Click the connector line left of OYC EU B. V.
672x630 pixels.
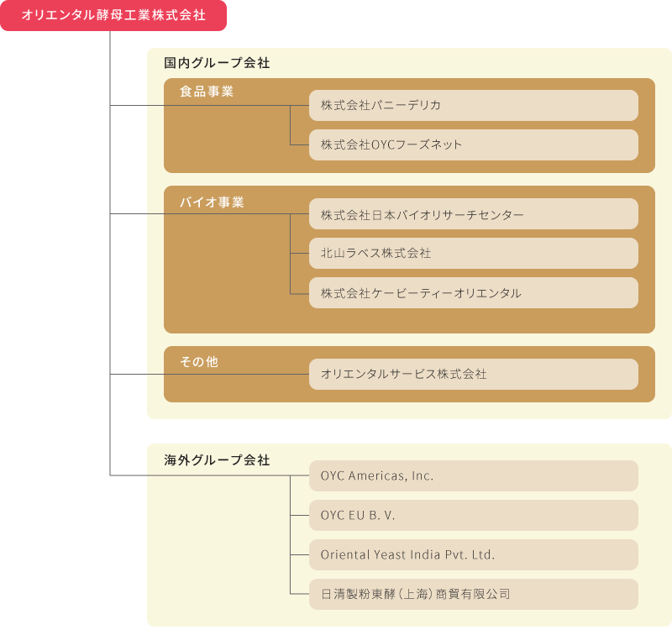click(x=299, y=515)
